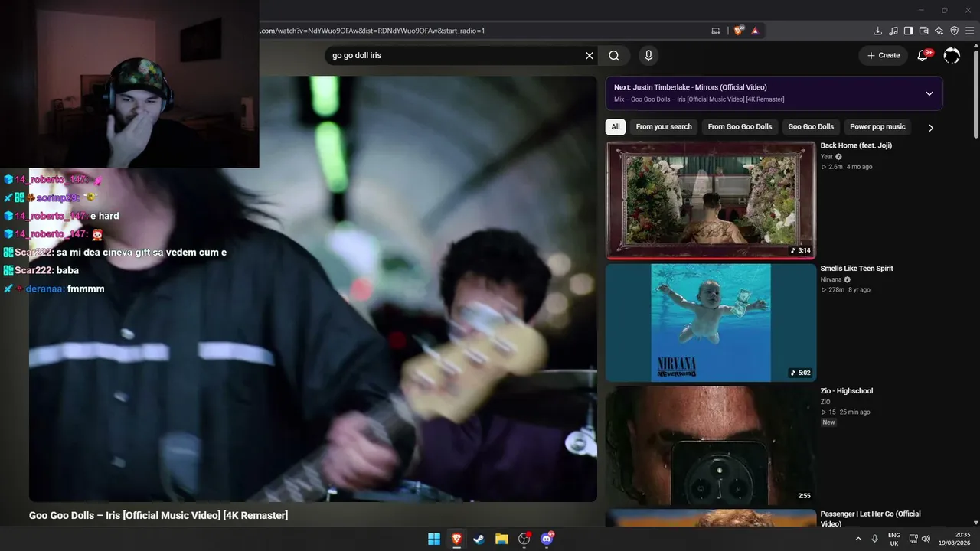Viewport: 980px width, 551px height.
Task: Start voice search with the microphone icon
Action: [648, 56]
